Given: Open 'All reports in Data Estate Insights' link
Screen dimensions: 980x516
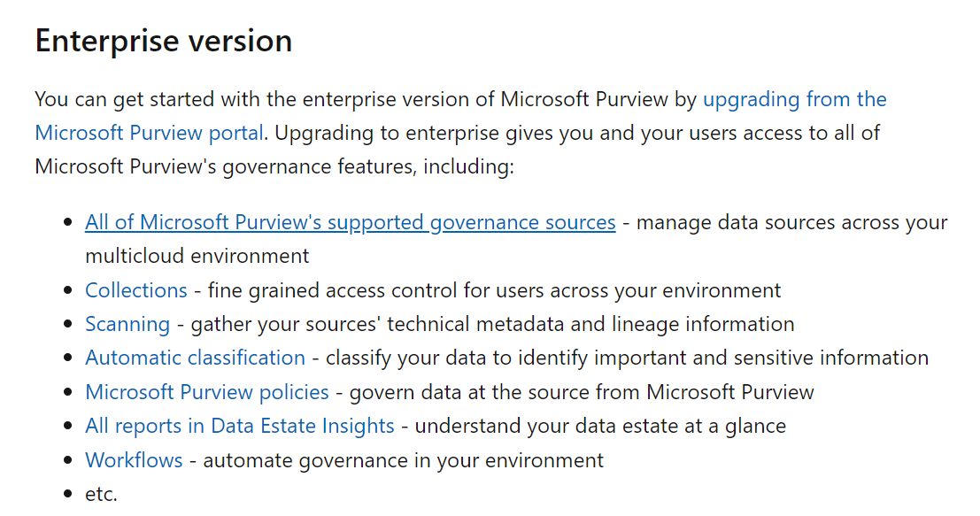Looking at the screenshot, I should point(239,426).
